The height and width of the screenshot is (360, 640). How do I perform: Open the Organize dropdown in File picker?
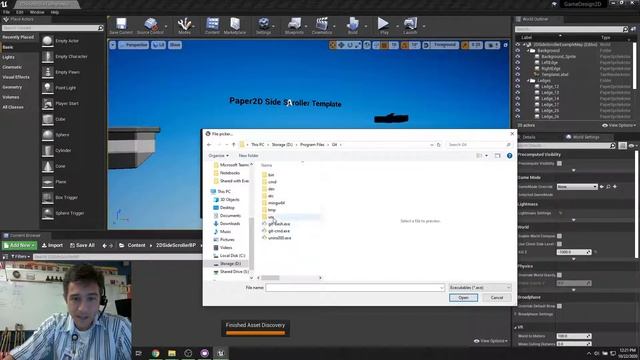[x=218, y=156]
